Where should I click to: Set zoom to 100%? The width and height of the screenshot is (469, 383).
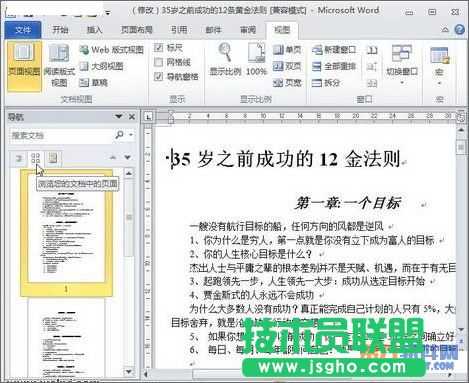(x=256, y=60)
